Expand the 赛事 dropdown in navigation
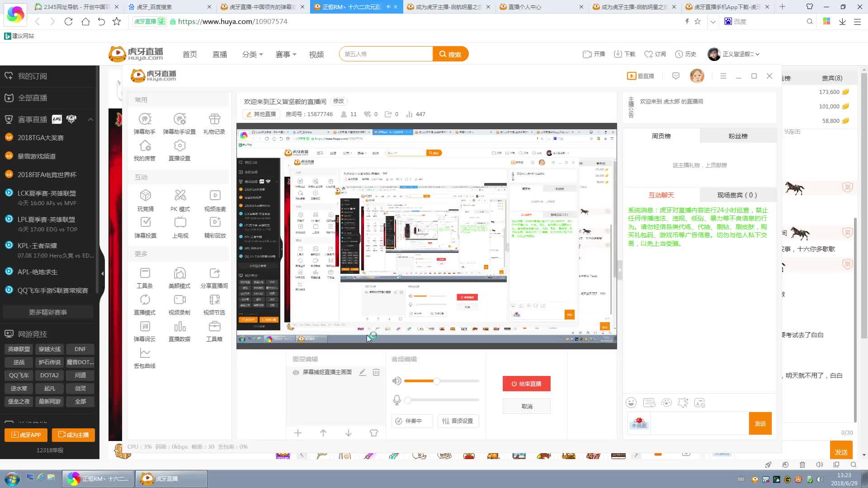Viewport: 868px width, 488px height. (x=286, y=54)
